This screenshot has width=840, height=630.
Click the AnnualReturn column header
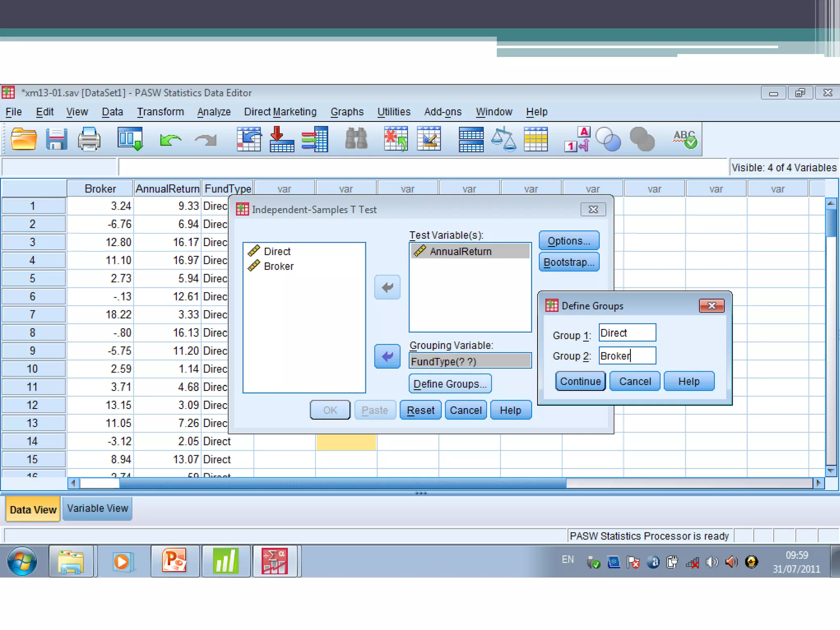pos(167,189)
